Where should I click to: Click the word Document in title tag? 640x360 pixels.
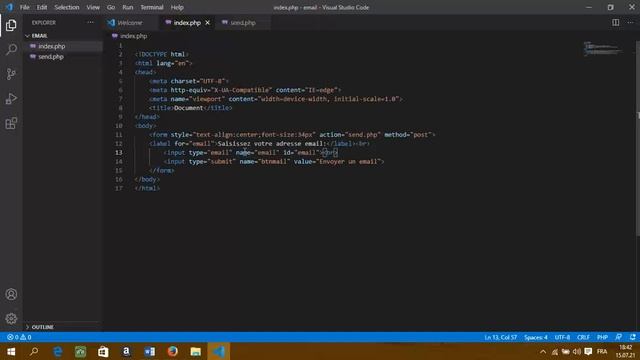189,108
